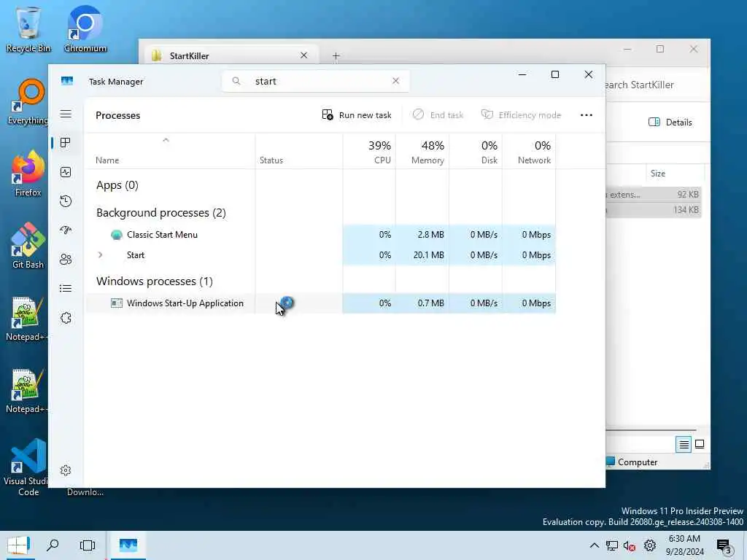Open the Recycle Bin desktop icon
The height and width of the screenshot is (560, 747).
coord(28,29)
